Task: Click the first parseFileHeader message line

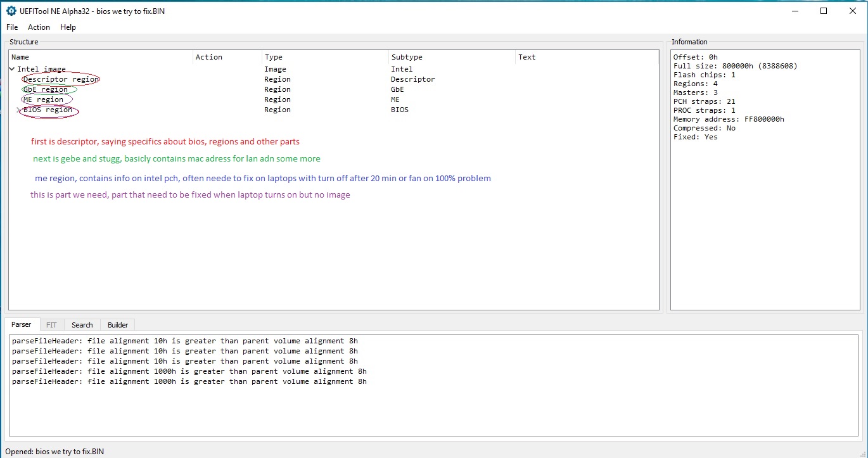Action: pyautogui.click(x=184, y=341)
